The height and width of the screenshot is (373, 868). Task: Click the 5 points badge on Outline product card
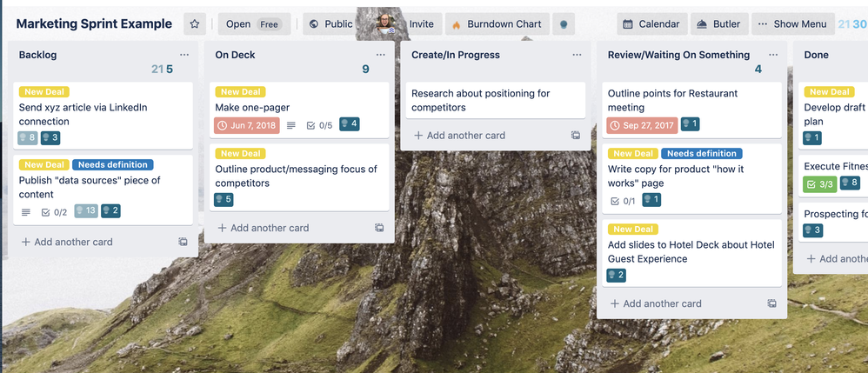tap(224, 199)
